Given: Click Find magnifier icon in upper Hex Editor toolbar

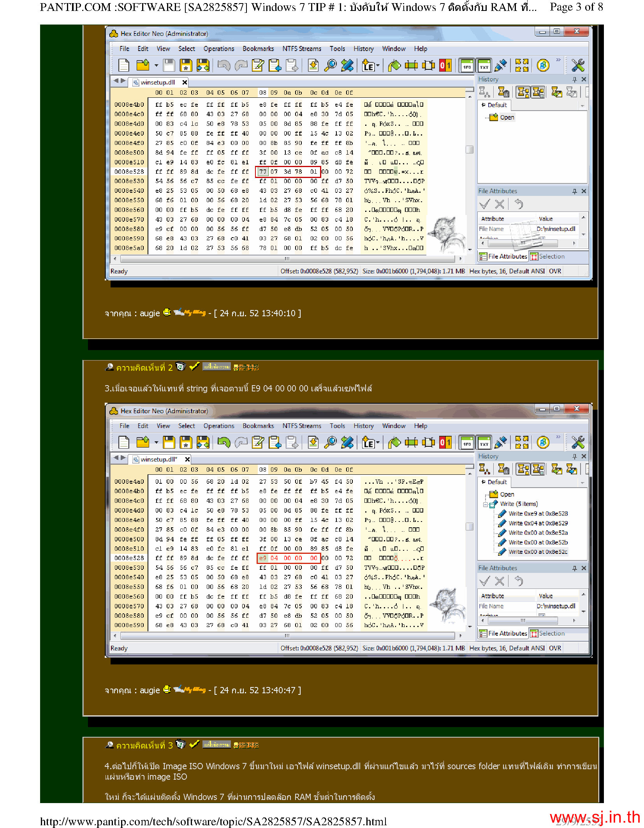Looking at the screenshot, I should pyautogui.click(x=330, y=65).
